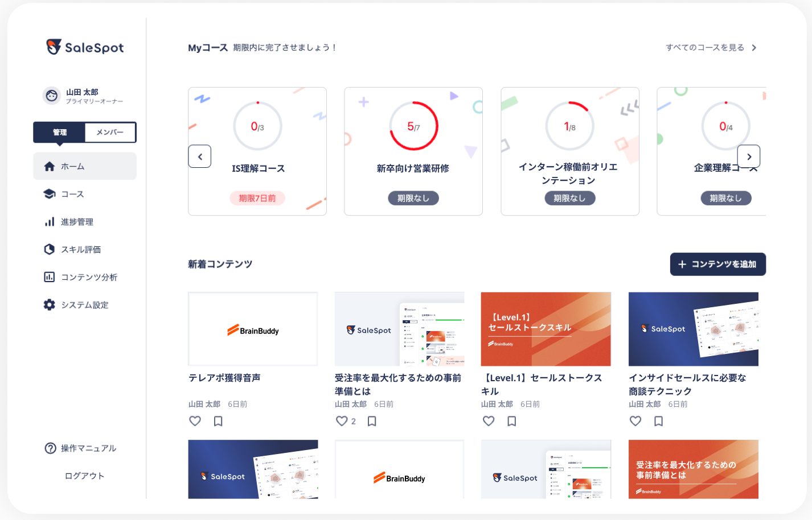Click the 山田 太郎 avatar icon

tap(52, 96)
